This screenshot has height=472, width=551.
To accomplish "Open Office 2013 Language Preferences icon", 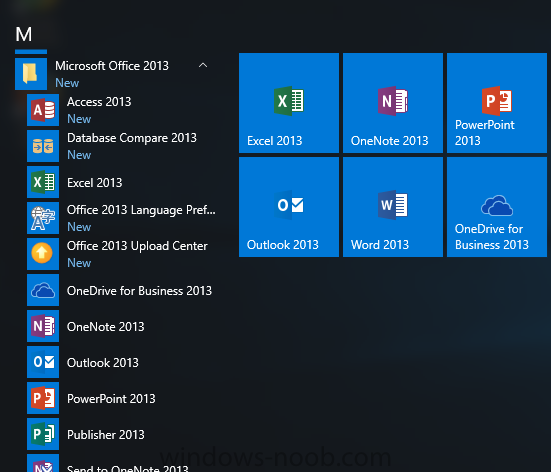I will pos(43,218).
